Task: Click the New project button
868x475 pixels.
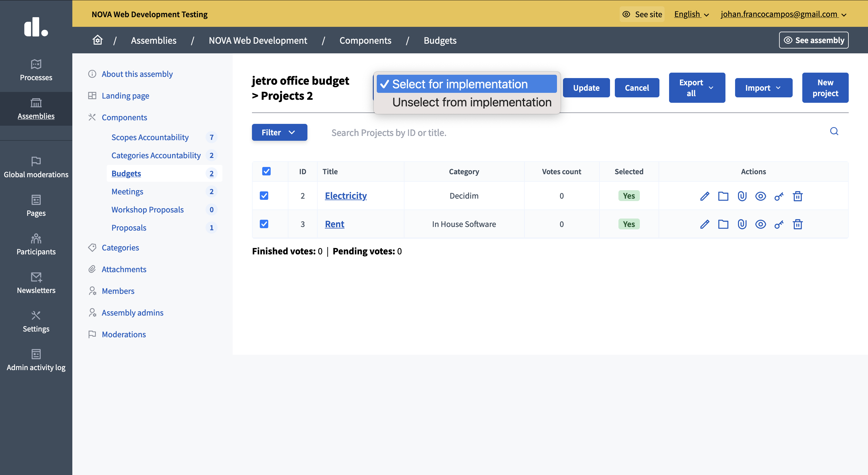Action: [x=825, y=88]
